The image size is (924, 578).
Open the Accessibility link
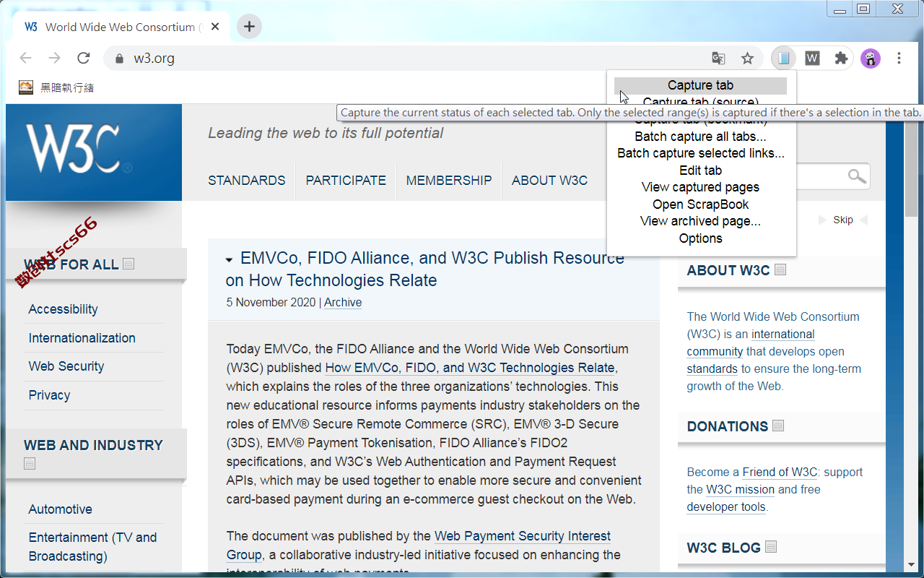tap(63, 309)
